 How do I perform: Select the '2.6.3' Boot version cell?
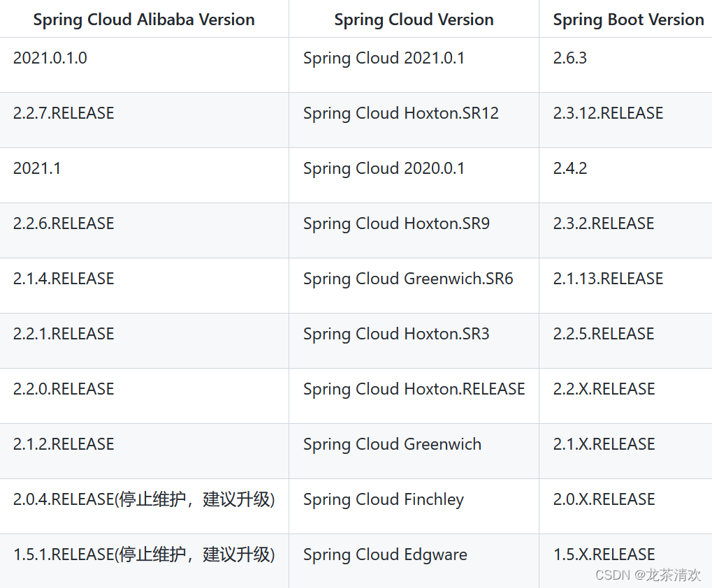[x=626, y=65]
